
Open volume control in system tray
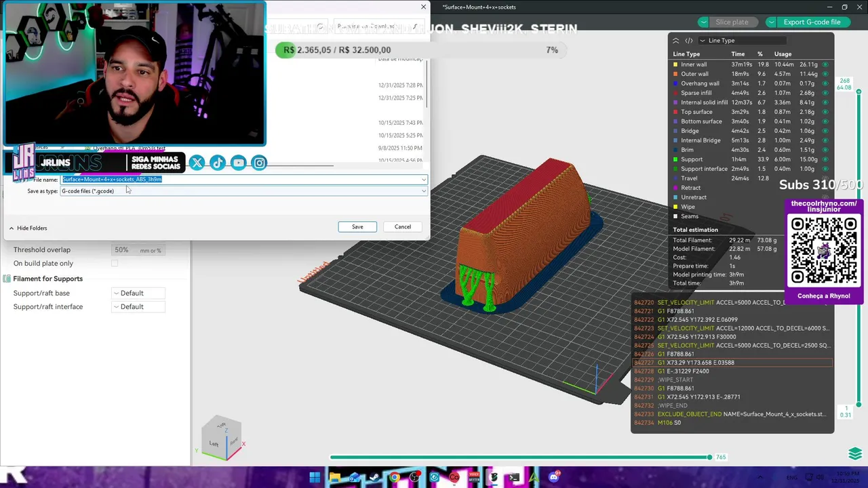[x=821, y=477]
